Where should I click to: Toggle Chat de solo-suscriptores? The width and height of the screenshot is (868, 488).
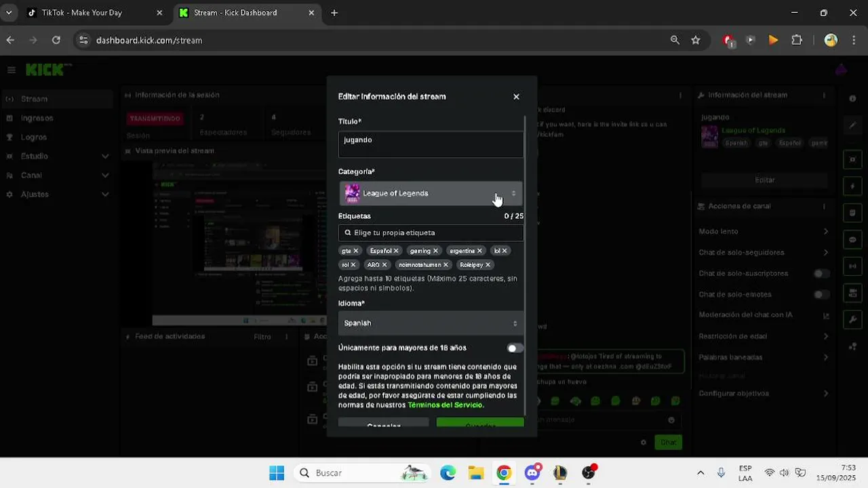pos(821,274)
